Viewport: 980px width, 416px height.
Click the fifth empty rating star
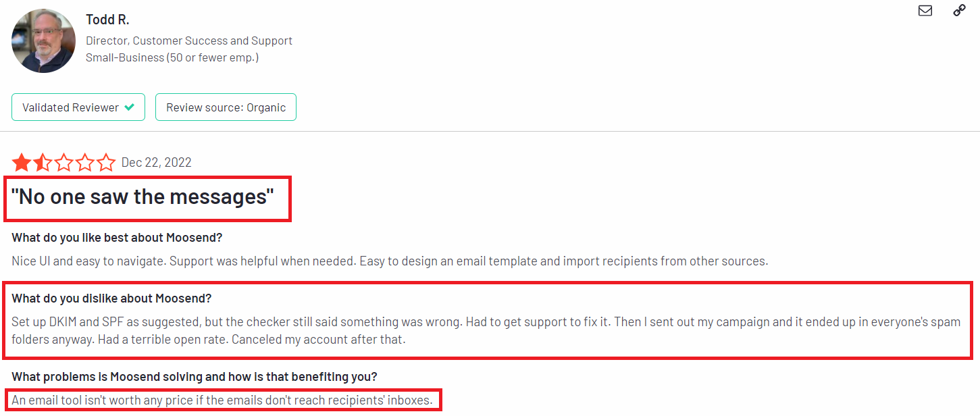click(106, 163)
